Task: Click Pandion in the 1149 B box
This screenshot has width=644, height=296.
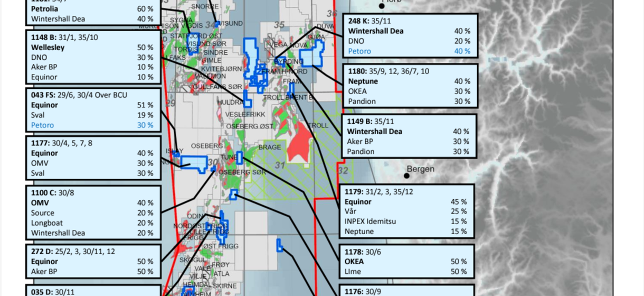Action: click(361, 152)
